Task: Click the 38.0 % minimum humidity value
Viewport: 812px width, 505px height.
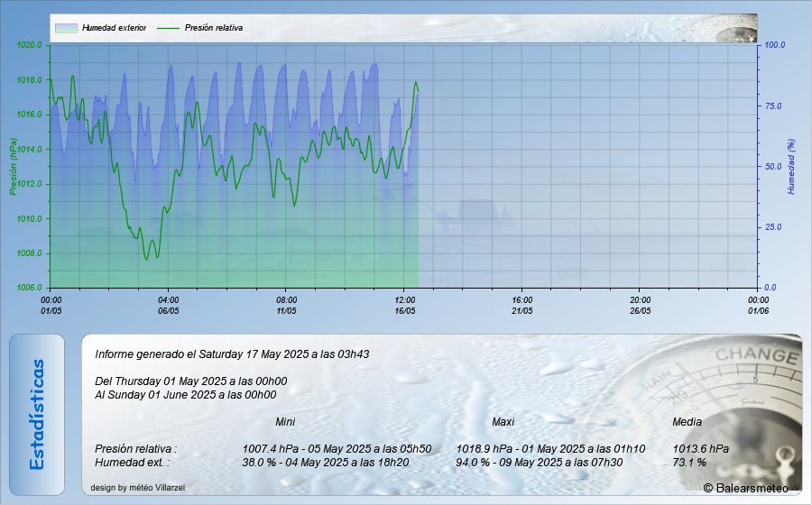Action: point(325,462)
